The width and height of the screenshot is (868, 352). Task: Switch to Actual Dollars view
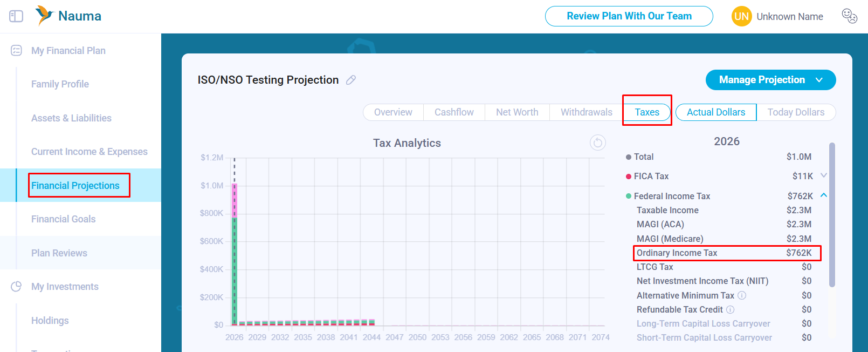(716, 112)
